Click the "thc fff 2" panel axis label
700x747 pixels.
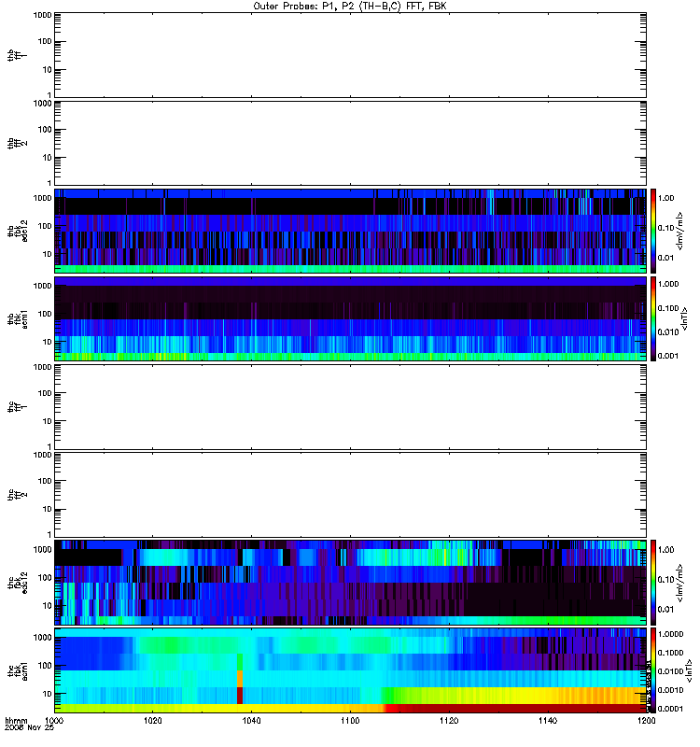[17, 495]
